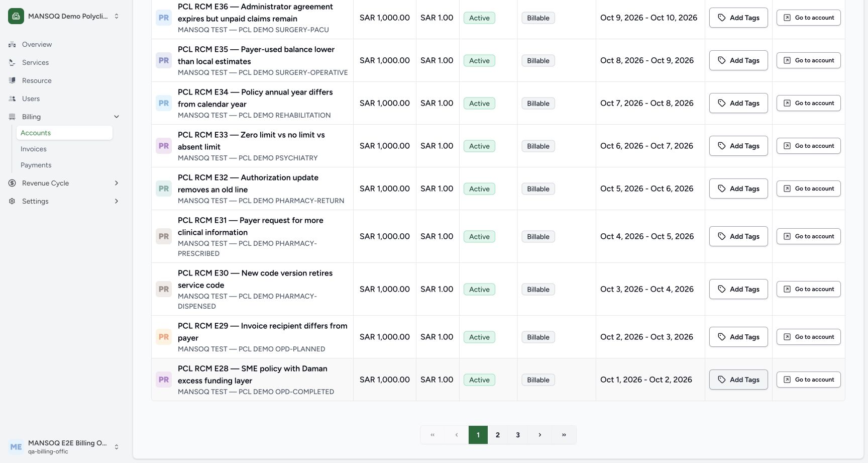868x463 pixels.
Task: Go to page 3 of accounts
Action: point(518,435)
